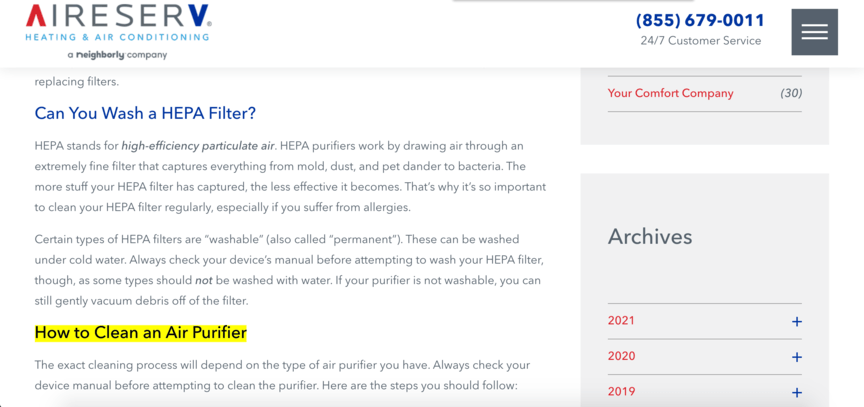Click the 24/7 Customer Service text

700,41
